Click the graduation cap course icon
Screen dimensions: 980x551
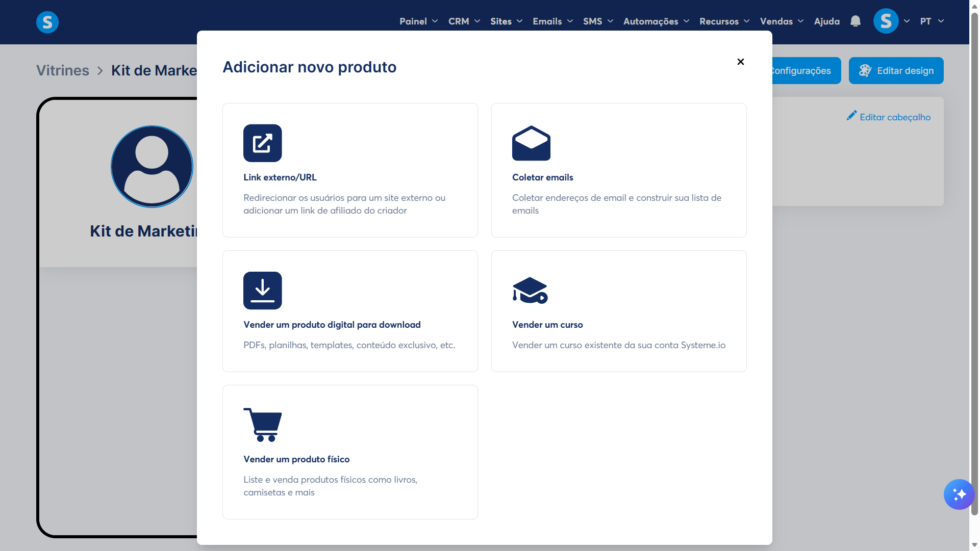(530, 291)
